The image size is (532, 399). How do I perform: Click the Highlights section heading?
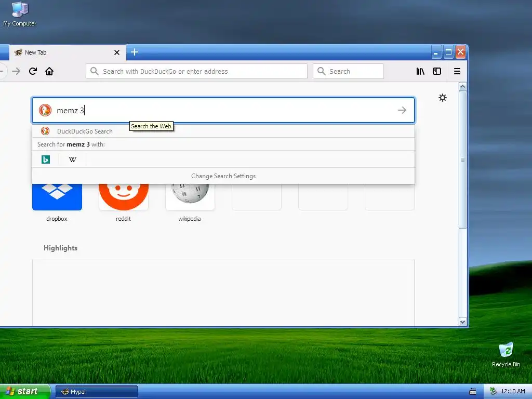[60, 248]
